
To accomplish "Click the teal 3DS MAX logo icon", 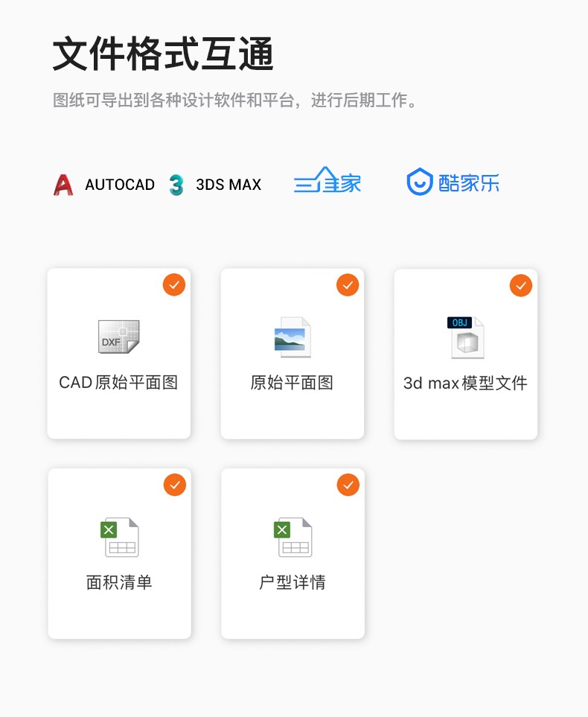I will pyautogui.click(x=176, y=185).
